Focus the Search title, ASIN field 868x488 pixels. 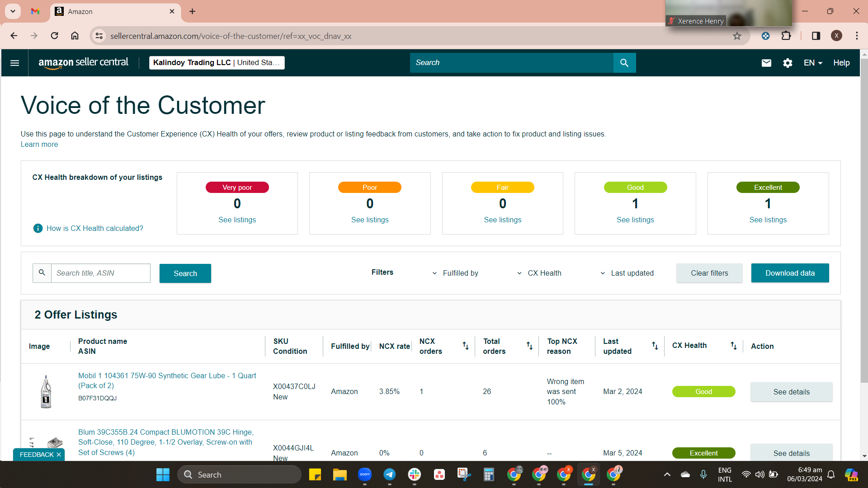click(x=100, y=273)
